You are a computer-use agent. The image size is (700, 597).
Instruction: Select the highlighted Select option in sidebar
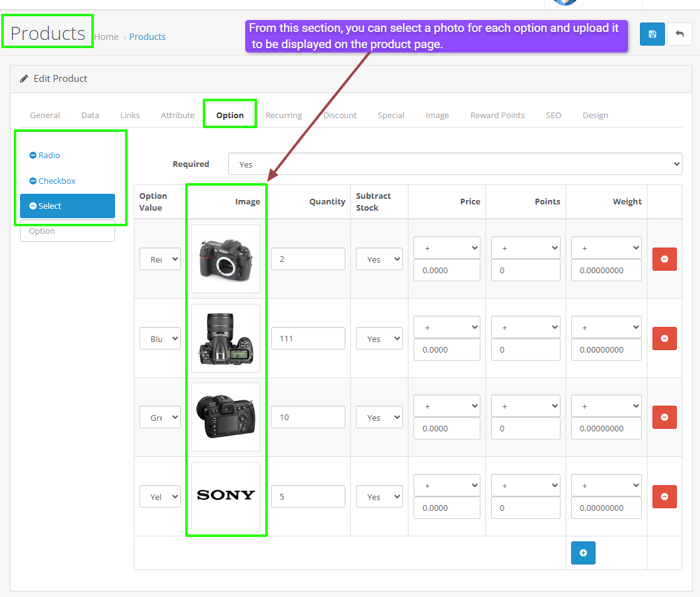coord(68,206)
